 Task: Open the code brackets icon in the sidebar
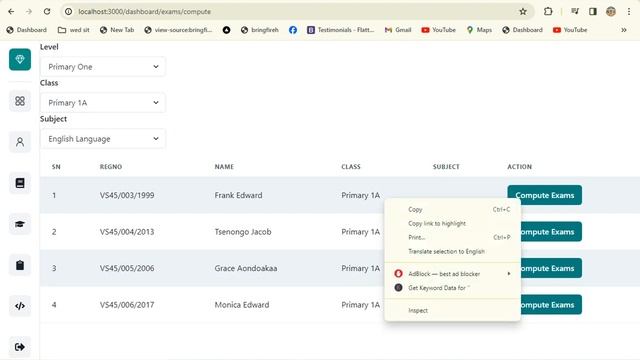(x=20, y=306)
